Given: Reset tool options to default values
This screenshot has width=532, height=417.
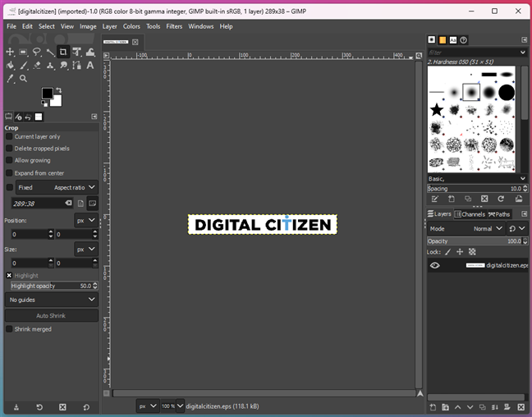Looking at the screenshot, I should pyautogui.click(x=86, y=407).
